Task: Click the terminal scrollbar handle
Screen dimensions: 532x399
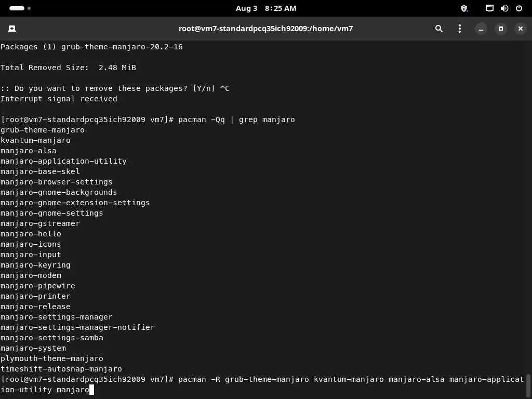Action: click(528, 385)
